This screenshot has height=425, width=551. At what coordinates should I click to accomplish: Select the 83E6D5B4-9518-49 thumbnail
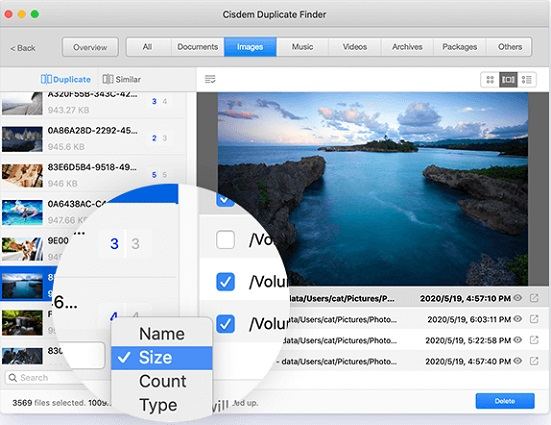(x=22, y=176)
